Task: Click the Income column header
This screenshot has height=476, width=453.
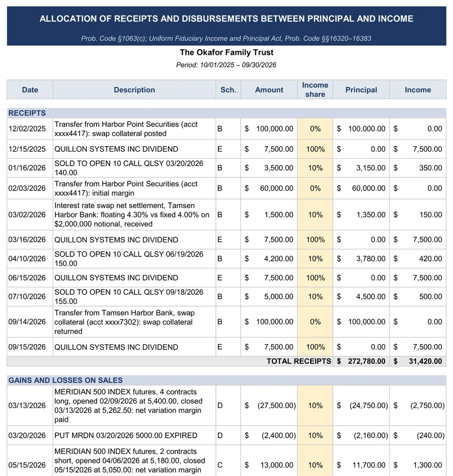Action: 418,90
